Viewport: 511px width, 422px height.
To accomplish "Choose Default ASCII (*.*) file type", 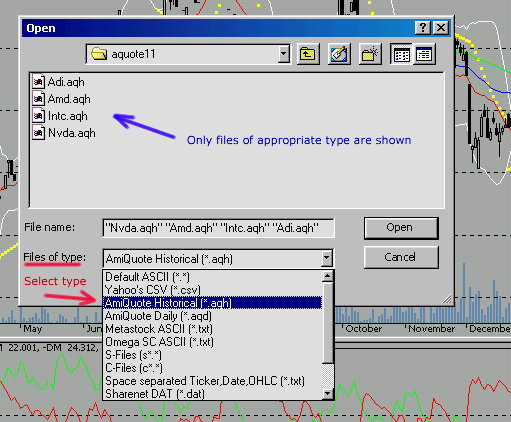I will [147, 277].
